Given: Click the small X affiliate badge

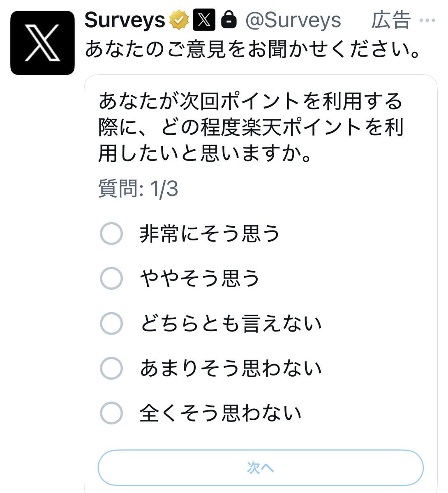Looking at the screenshot, I should coord(204,20).
